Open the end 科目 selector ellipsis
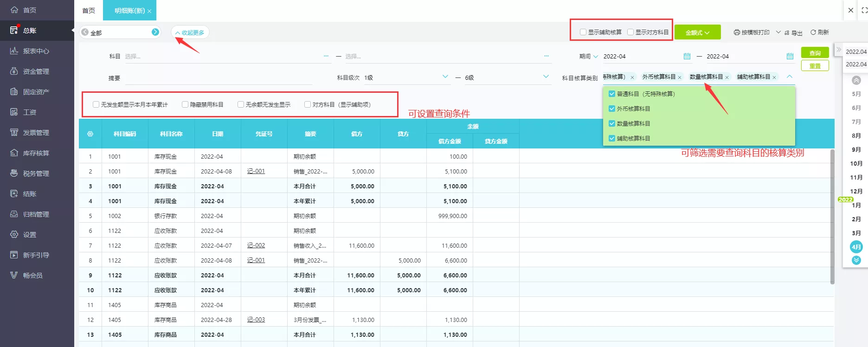Image resolution: width=868 pixels, height=347 pixels. pos(547,56)
